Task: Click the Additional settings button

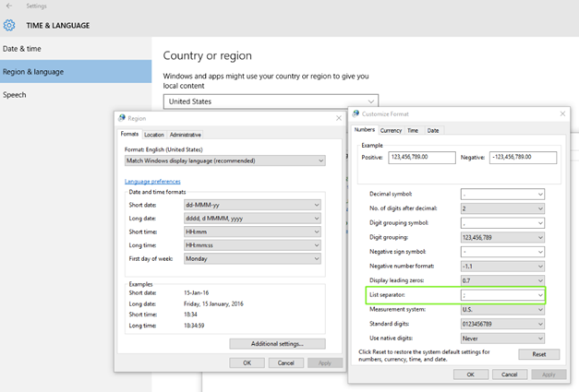Action: click(x=277, y=344)
